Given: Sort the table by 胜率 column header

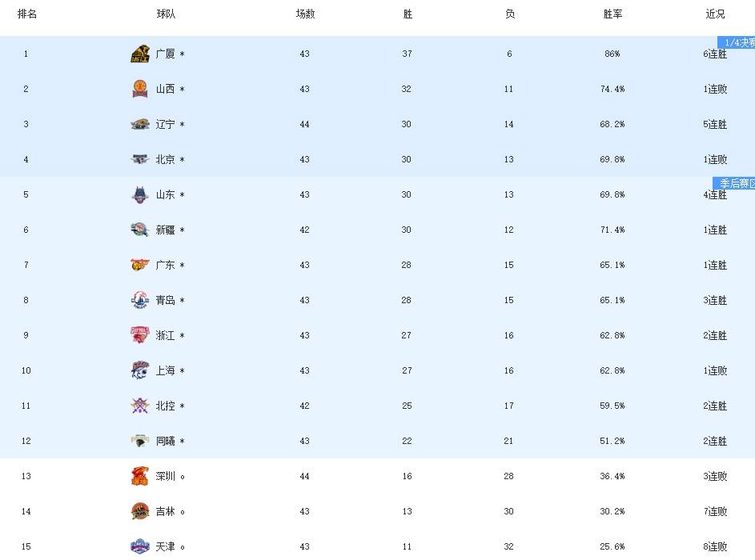Looking at the screenshot, I should click(612, 14).
